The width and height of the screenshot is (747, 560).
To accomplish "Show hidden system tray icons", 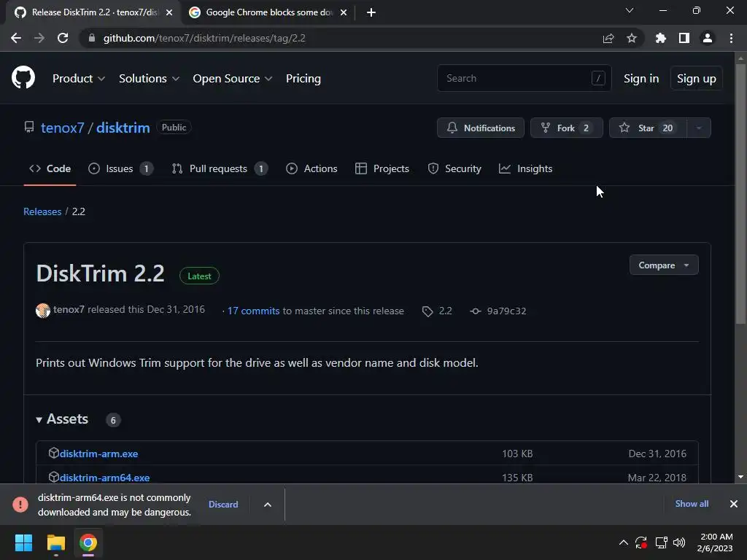I will coord(623,542).
